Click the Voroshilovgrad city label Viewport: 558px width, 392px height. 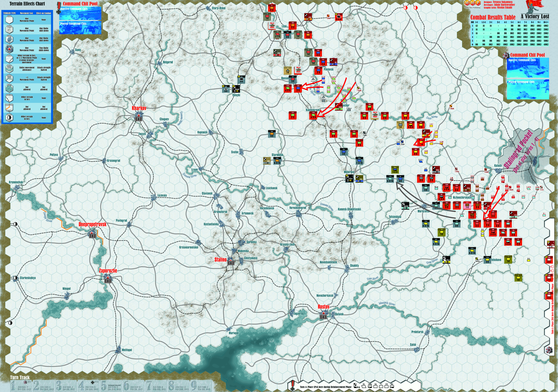tap(298, 208)
